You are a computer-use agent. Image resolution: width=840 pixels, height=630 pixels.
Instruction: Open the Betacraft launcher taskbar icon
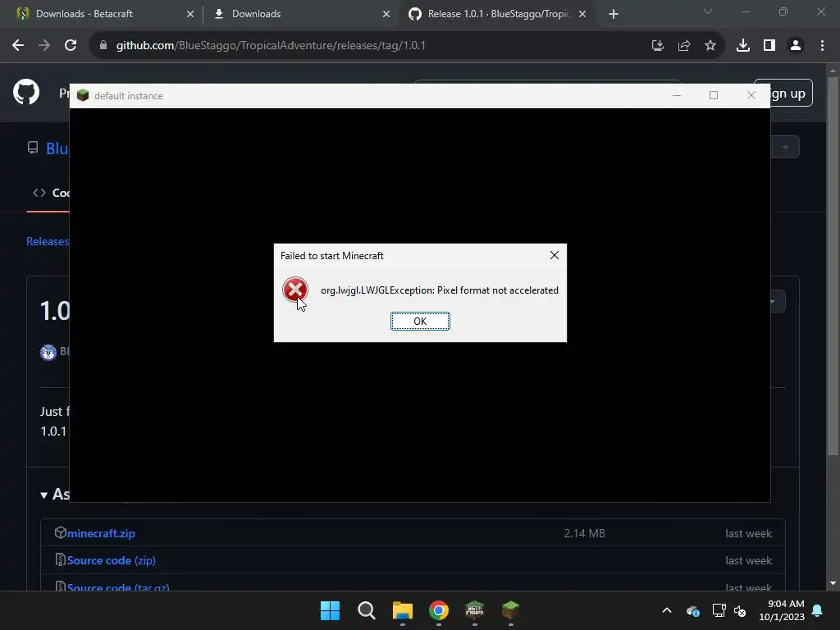coord(475,610)
